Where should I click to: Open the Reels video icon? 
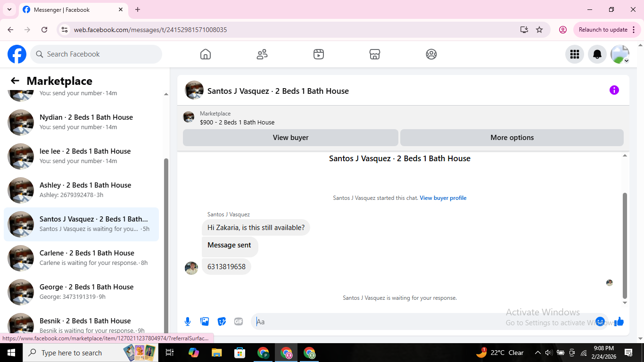coord(319,54)
